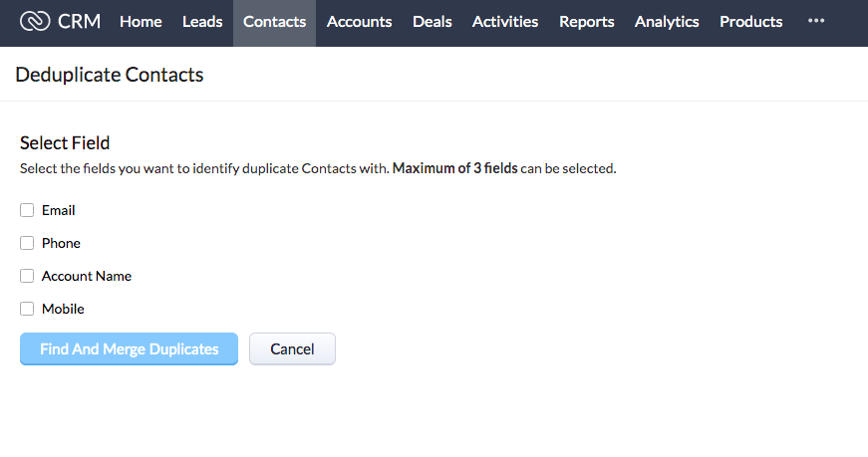Click the CRM chain-link logo icon
The image size is (868, 457).
coord(35,21)
